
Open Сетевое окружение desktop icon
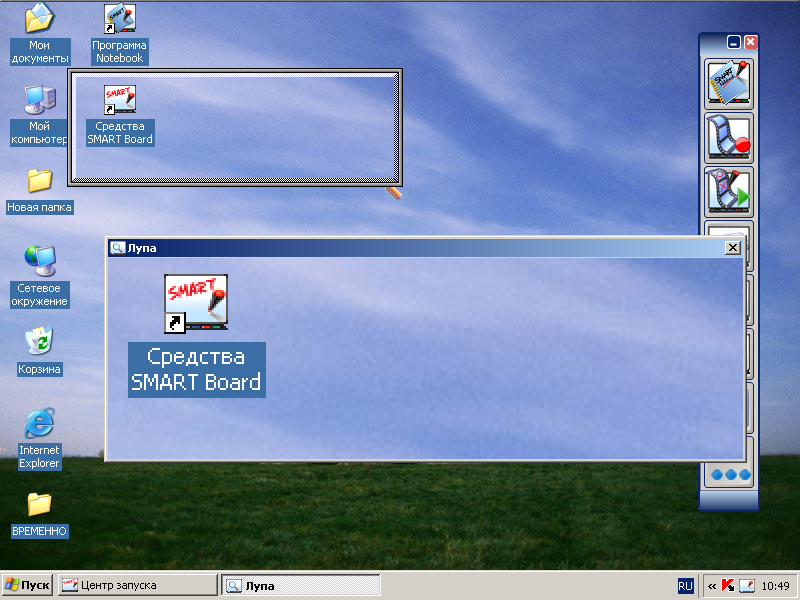click(39, 277)
